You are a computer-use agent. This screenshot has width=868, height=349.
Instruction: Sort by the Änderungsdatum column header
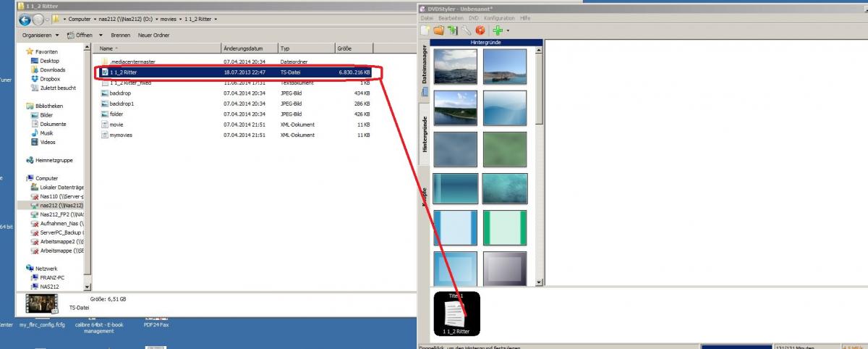pyautogui.click(x=241, y=49)
